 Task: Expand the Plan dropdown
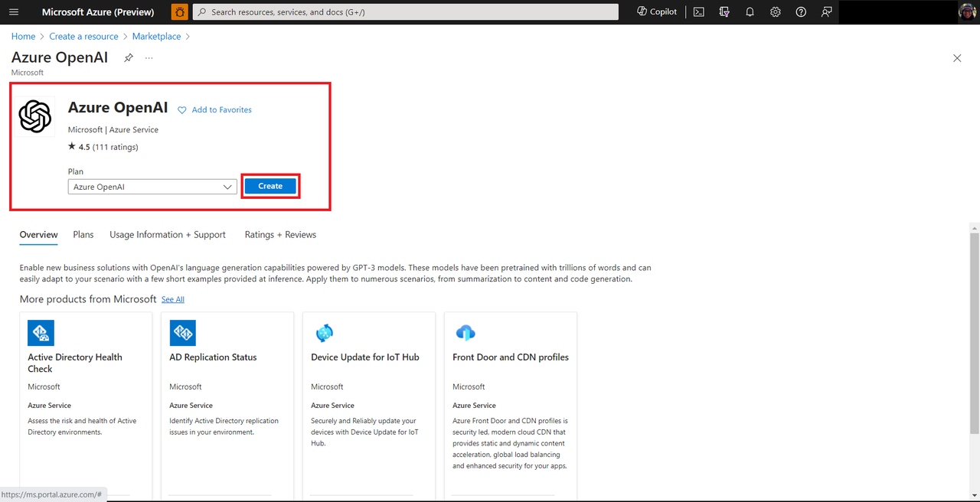(152, 187)
